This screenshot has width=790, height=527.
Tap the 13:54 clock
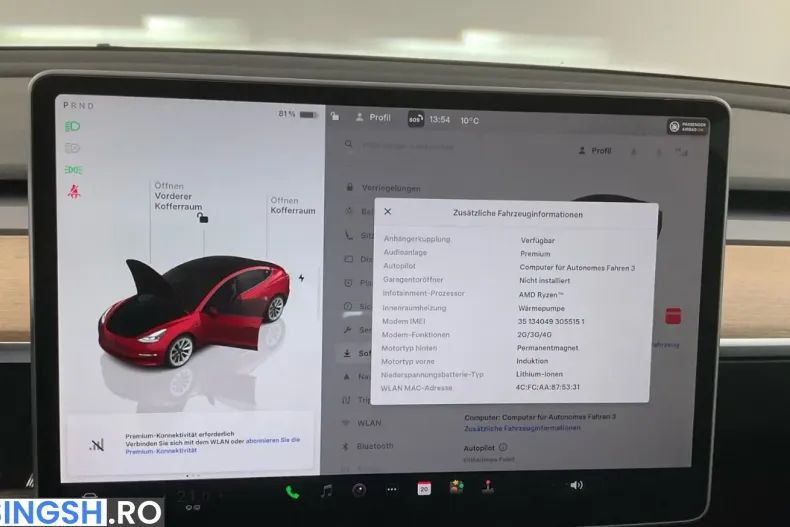click(439, 120)
